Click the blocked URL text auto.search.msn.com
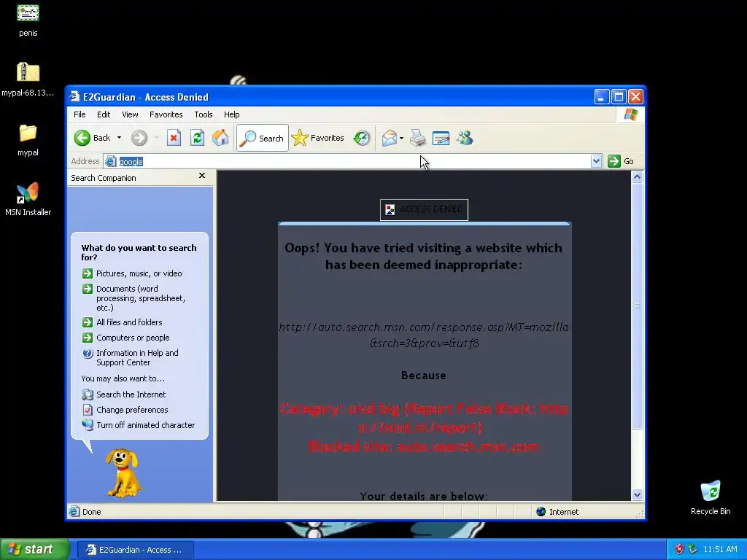747x560 pixels. (424, 335)
